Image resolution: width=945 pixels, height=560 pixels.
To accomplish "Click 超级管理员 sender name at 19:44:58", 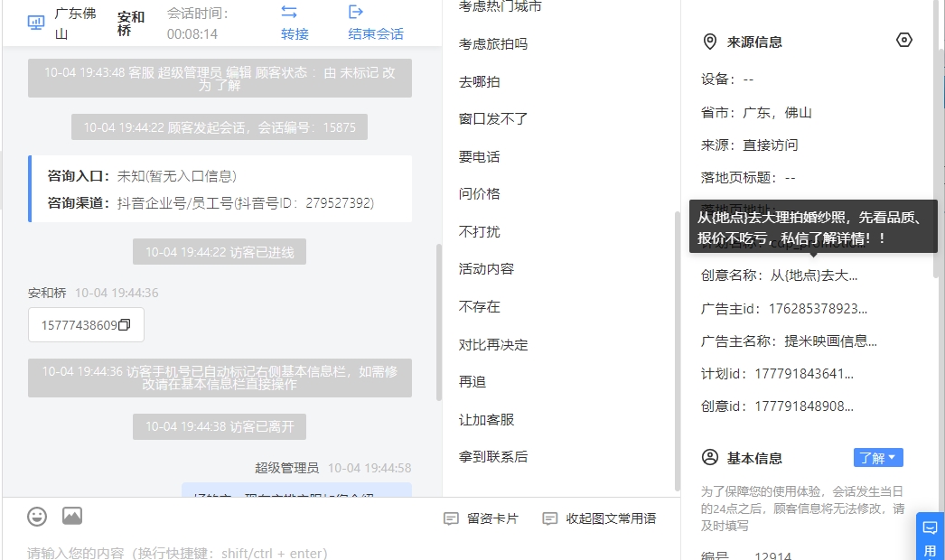I will click(287, 468).
